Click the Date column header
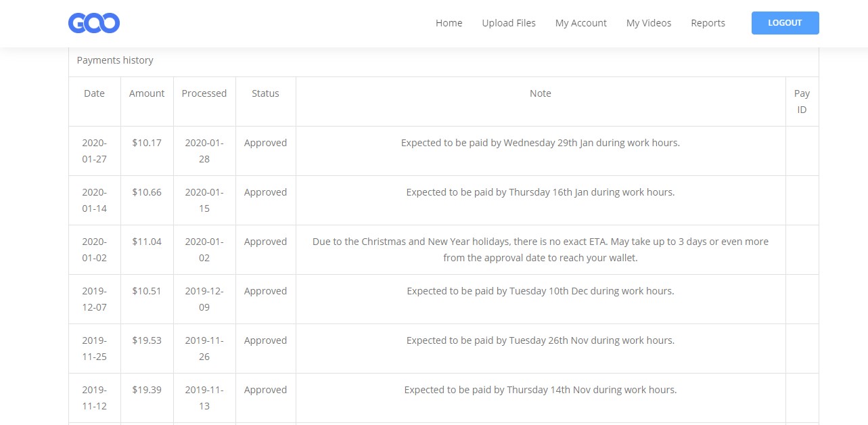The width and height of the screenshot is (868, 425). click(94, 93)
